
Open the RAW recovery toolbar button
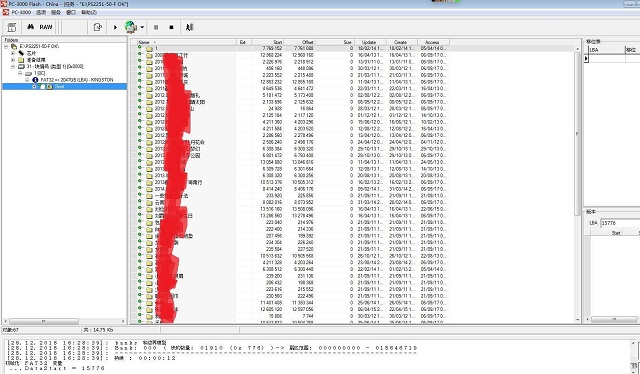click(46, 27)
